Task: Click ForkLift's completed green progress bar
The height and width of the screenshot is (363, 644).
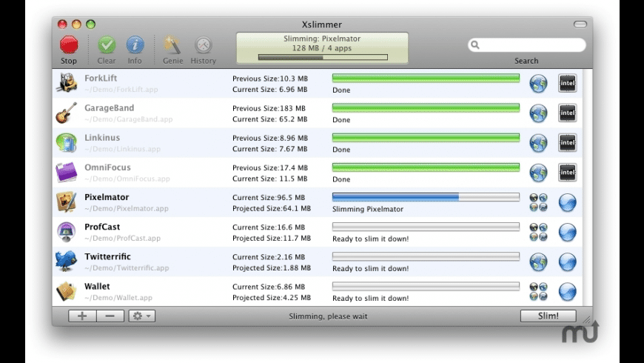Action: coord(426,78)
